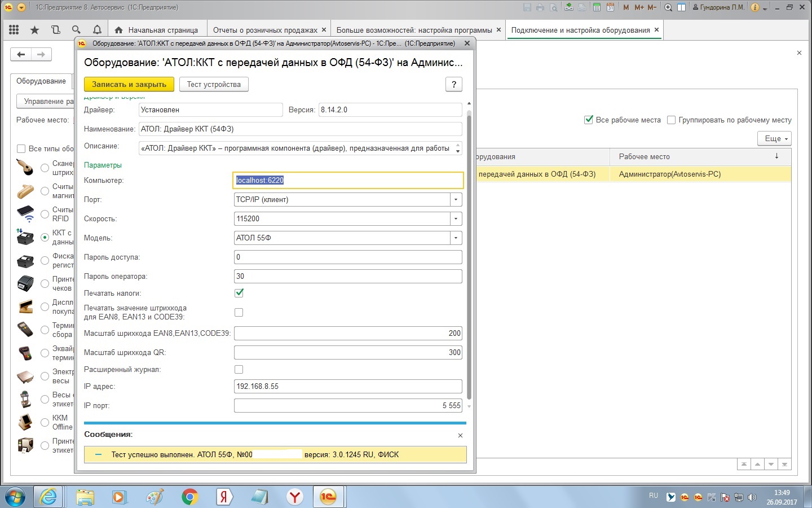
Task: Click the M- memory subtract button
Action: 652,7
